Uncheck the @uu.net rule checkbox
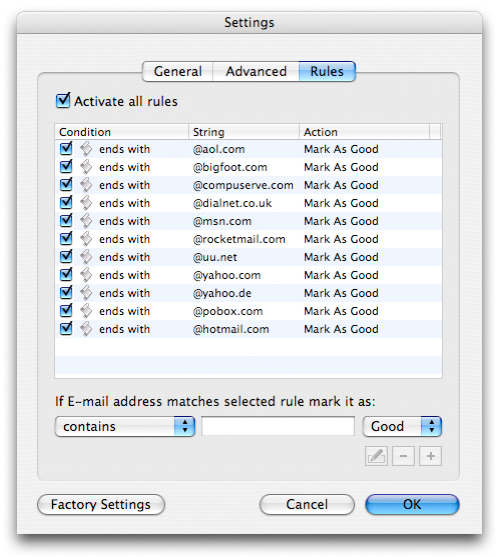Image resolution: width=499 pixels, height=557 pixels. pyautogui.click(x=66, y=256)
